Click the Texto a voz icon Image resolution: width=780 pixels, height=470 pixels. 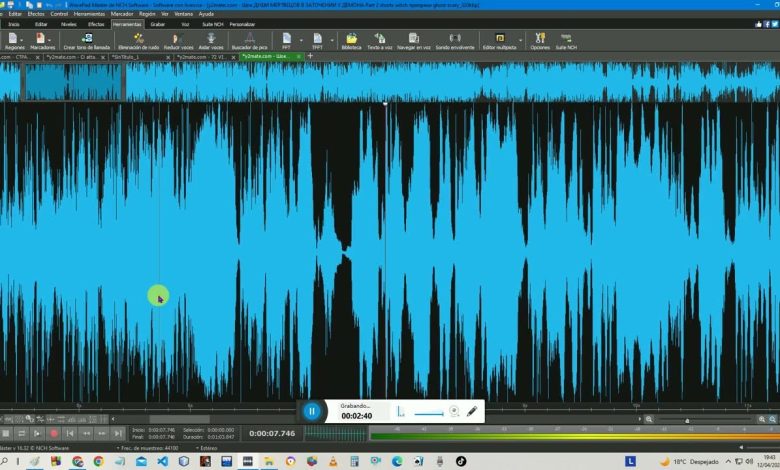379,39
